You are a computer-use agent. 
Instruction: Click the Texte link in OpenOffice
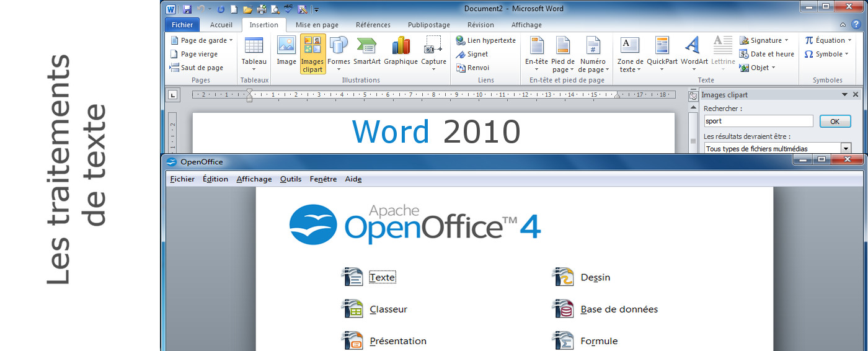pyautogui.click(x=382, y=277)
